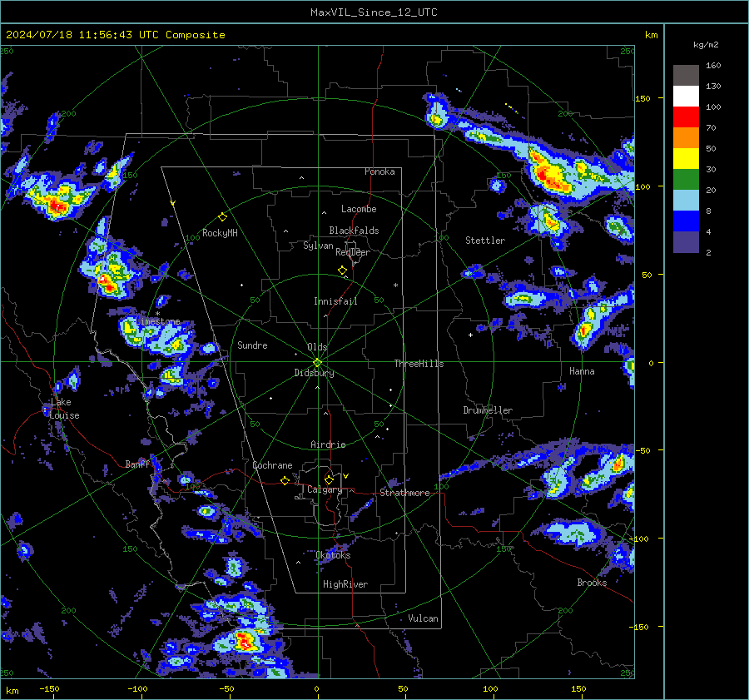This screenshot has height=700, width=749.
Task: Click the Sundre label
Action: click(252, 345)
